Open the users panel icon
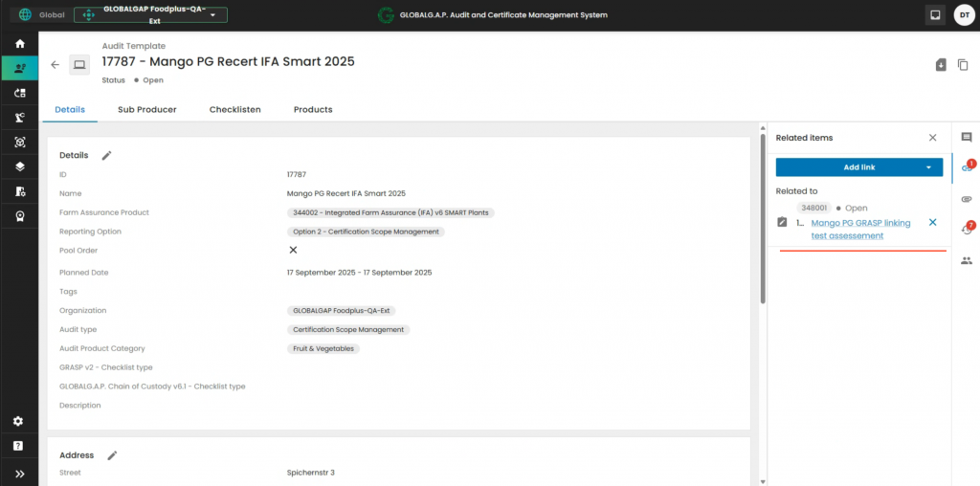 (966, 260)
